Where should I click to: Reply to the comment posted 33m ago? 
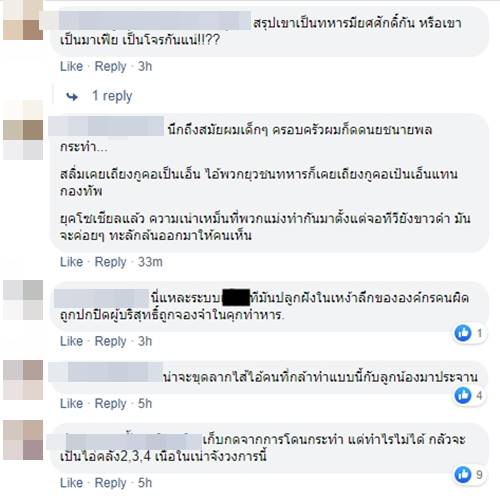tap(110, 262)
